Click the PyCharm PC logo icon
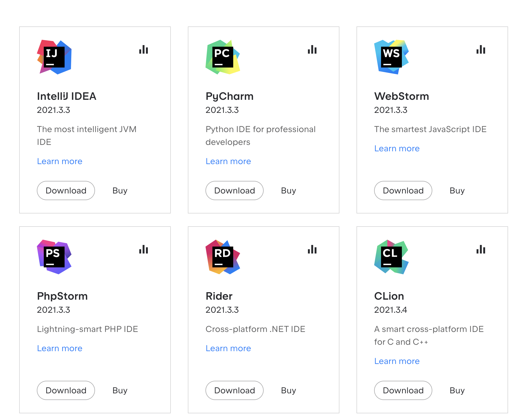Screen dimensions: 515x420 tap(223, 57)
